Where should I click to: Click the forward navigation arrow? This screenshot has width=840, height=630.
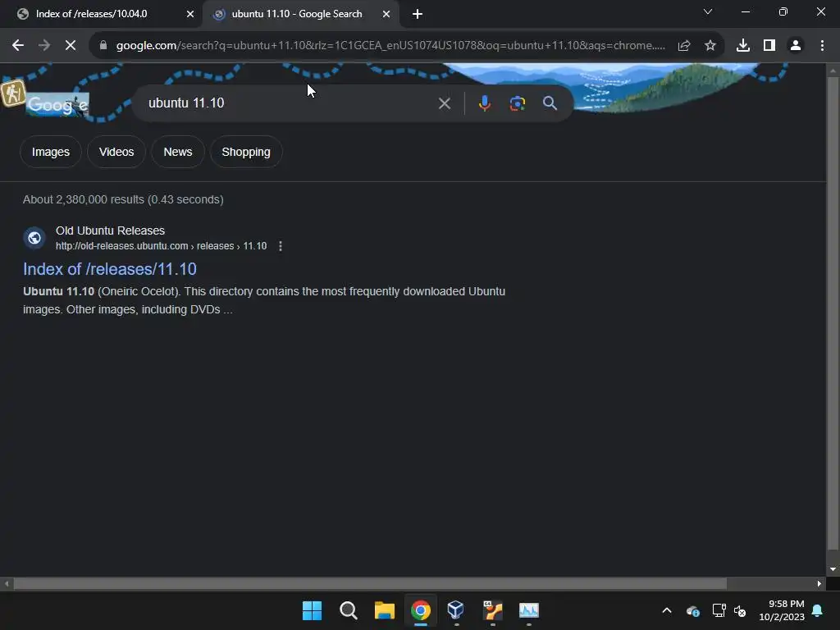pos(44,46)
